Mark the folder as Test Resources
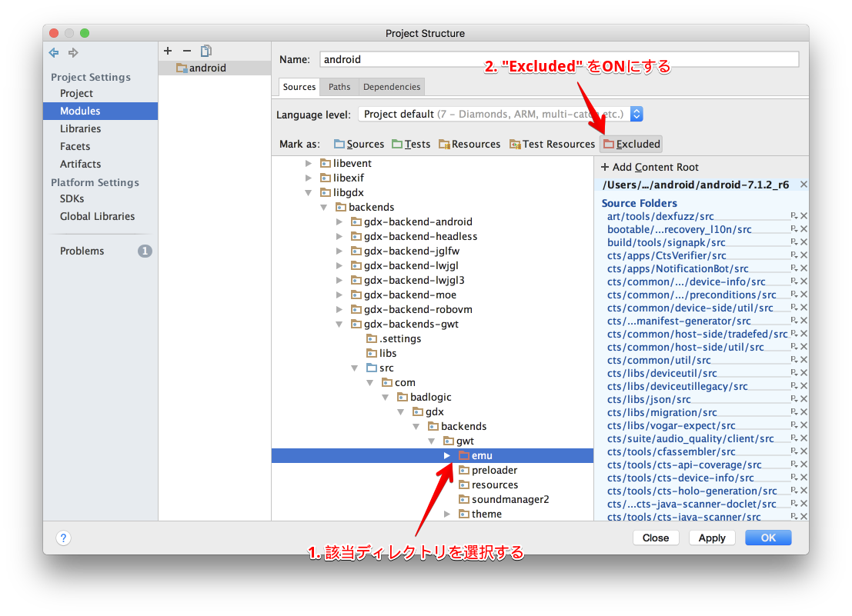This screenshot has width=852, height=616. pyautogui.click(x=552, y=144)
